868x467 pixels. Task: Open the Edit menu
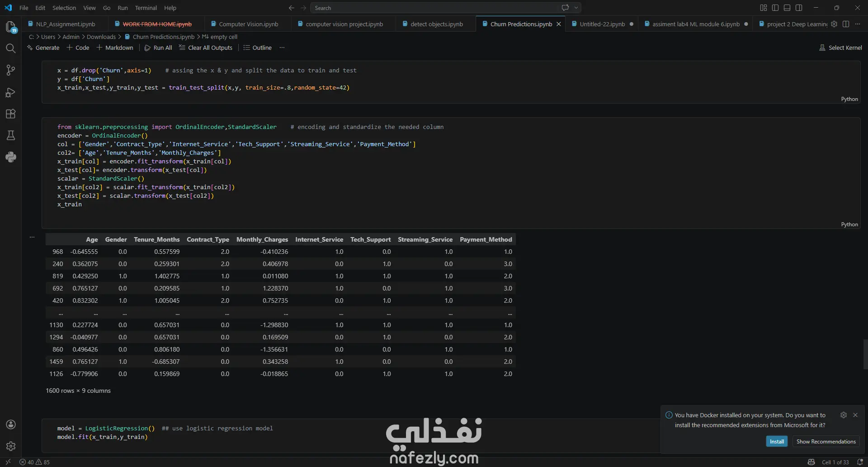[x=40, y=8]
